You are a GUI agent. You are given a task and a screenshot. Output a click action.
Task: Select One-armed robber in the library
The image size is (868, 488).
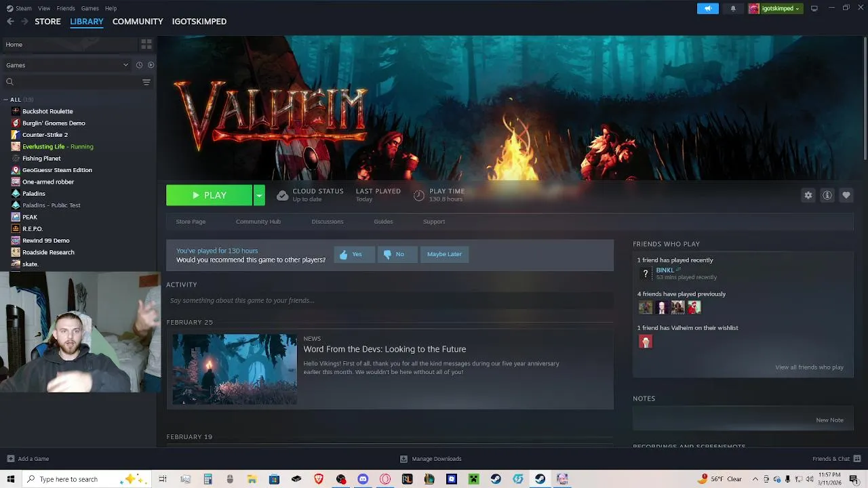click(48, 182)
